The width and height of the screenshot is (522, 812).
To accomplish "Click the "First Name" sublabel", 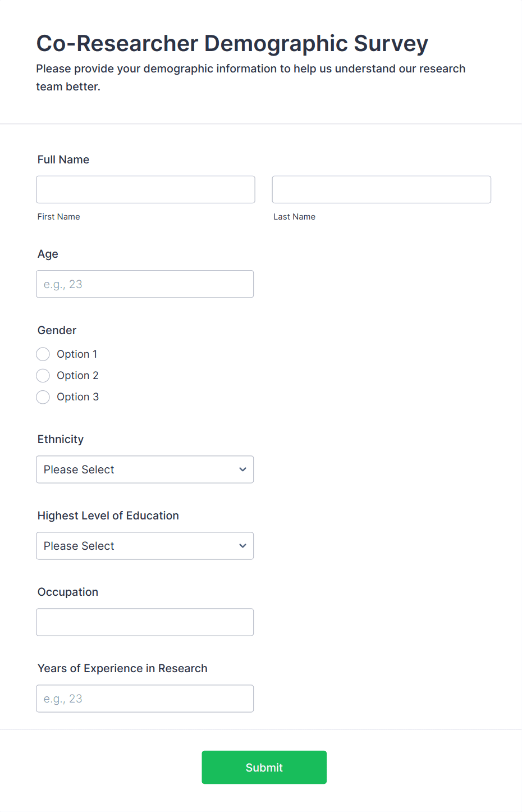I will point(59,217).
